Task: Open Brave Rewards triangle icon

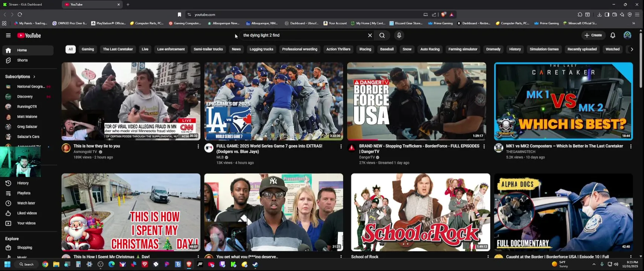Action: (452, 15)
